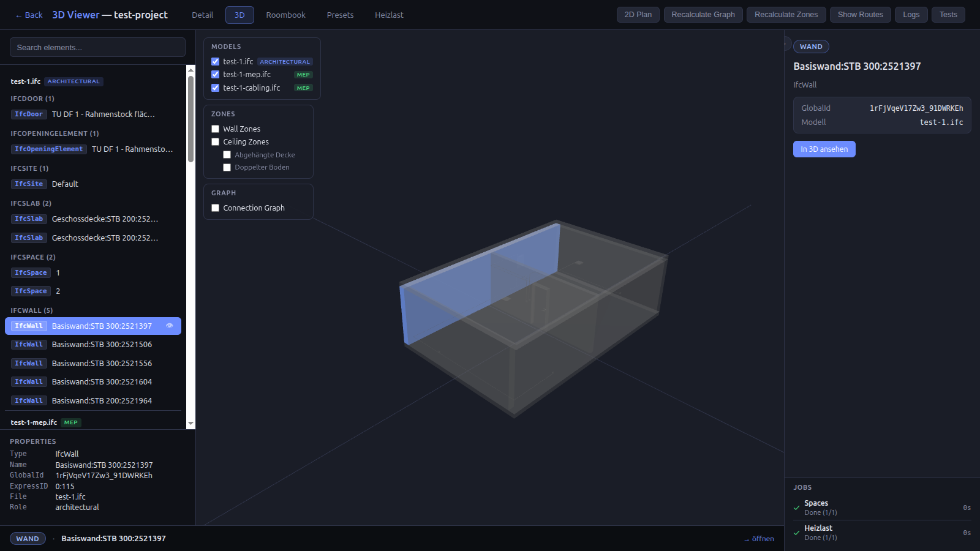Click Show Routes button
Image resolution: width=980 pixels, height=551 pixels.
point(861,15)
